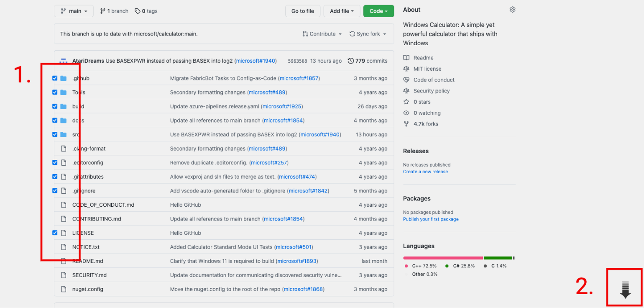This screenshot has height=308, width=644.
Task: Click the docs folder icon
Action: click(x=64, y=121)
